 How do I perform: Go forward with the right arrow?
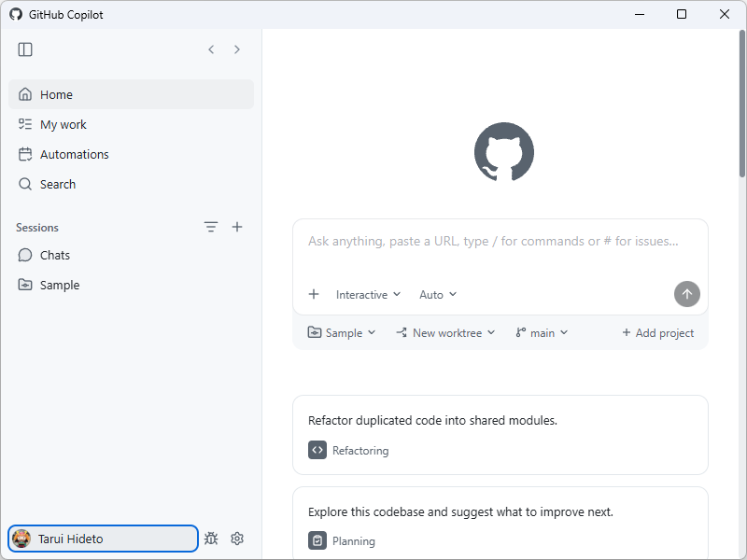pyautogui.click(x=237, y=49)
